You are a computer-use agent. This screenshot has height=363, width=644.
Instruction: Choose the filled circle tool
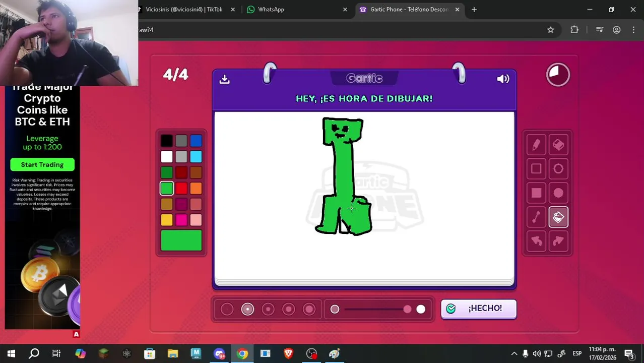coord(558,193)
